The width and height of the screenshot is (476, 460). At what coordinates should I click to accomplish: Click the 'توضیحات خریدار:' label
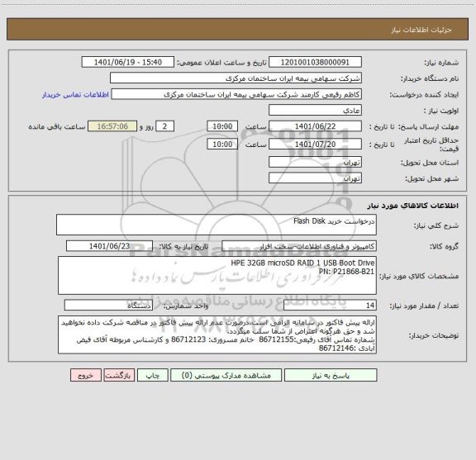(434, 335)
